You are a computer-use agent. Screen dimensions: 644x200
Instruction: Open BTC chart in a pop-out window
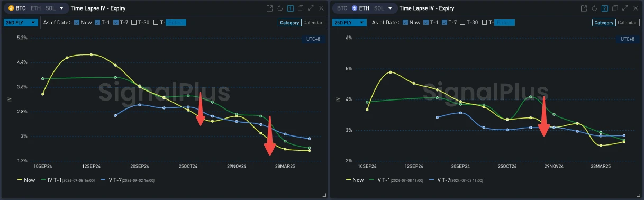(270, 8)
